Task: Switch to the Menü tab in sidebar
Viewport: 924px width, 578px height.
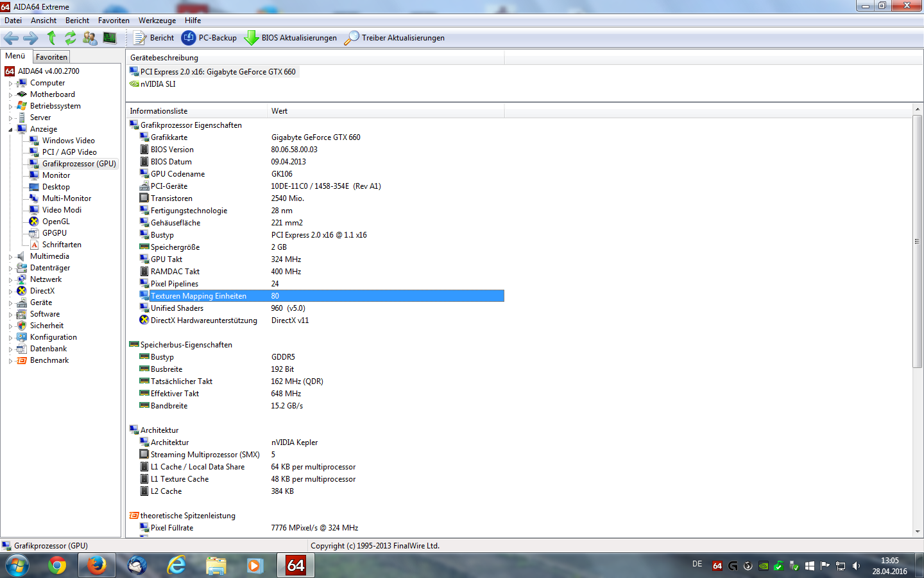Action: point(15,56)
